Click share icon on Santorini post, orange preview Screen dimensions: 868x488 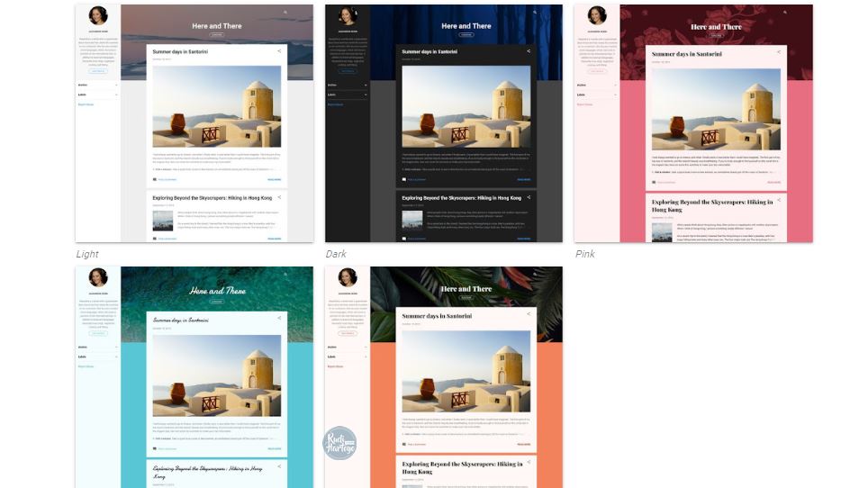pos(529,313)
